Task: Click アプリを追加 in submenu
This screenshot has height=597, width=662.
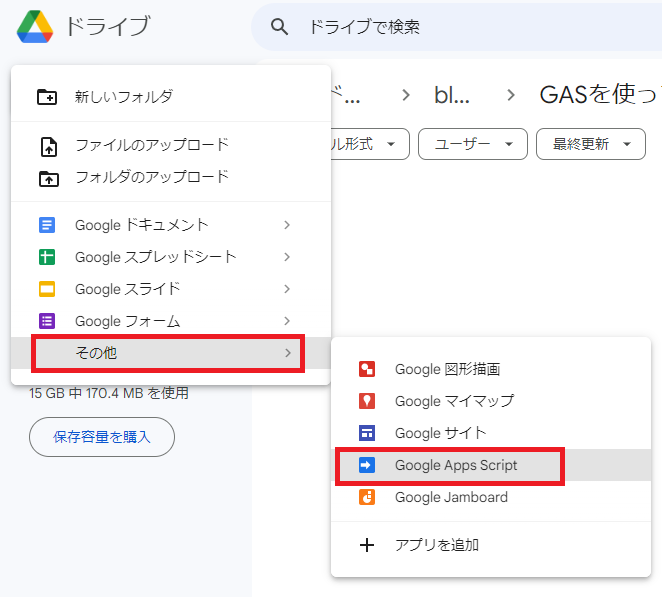Action: 491,545
